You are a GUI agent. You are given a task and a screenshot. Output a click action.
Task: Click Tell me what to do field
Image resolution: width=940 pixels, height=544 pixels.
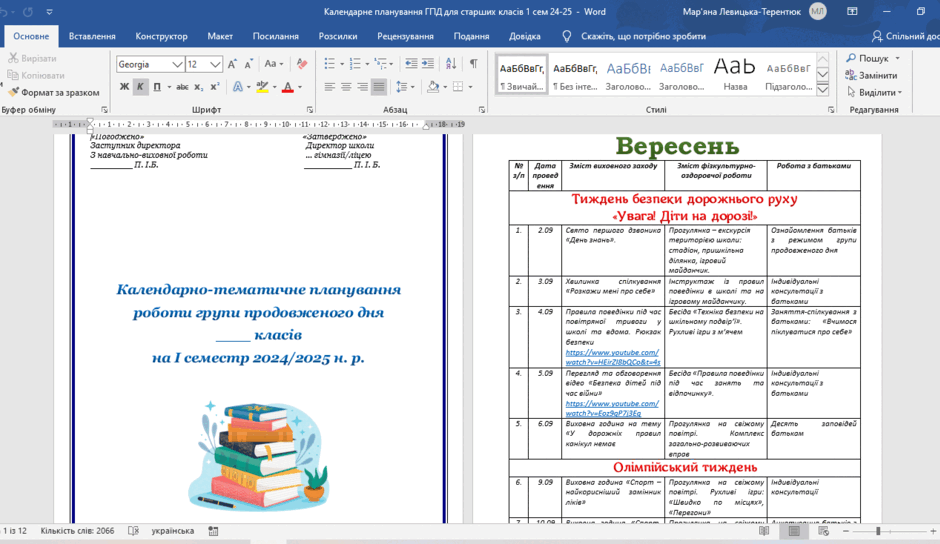(x=643, y=37)
